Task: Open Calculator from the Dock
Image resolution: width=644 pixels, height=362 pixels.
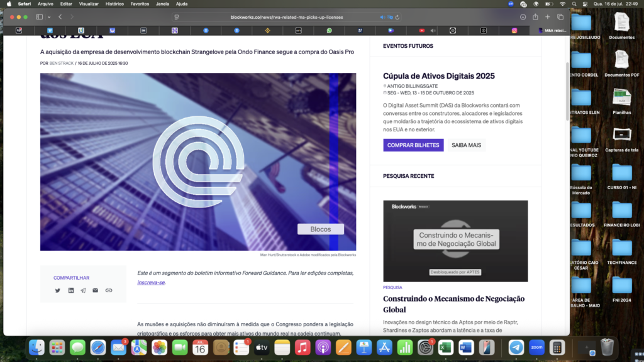Action: (x=557, y=348)
